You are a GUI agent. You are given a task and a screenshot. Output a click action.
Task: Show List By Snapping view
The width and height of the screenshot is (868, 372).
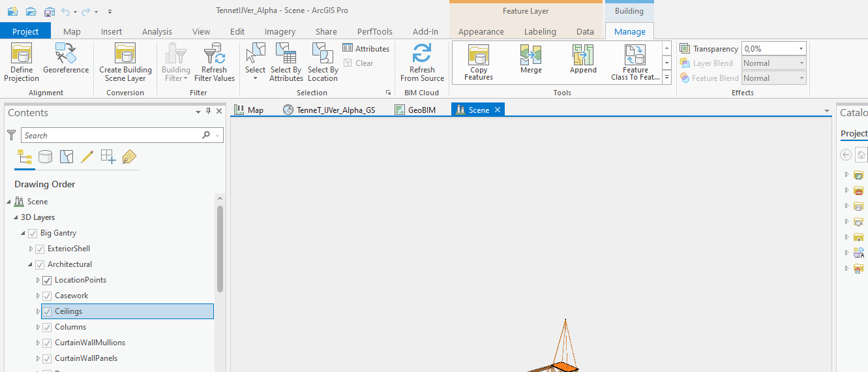[108, 157]
